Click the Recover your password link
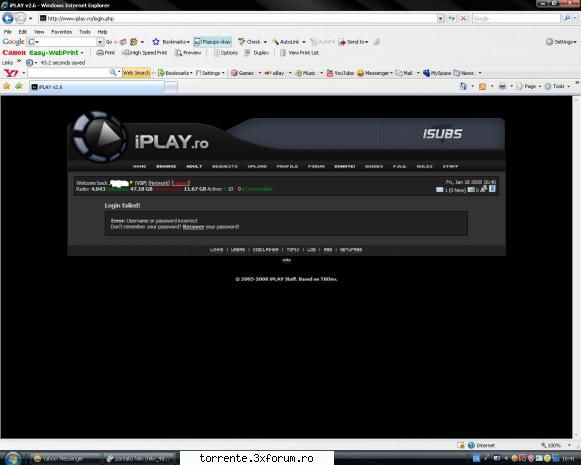 (x=193, y=227)
